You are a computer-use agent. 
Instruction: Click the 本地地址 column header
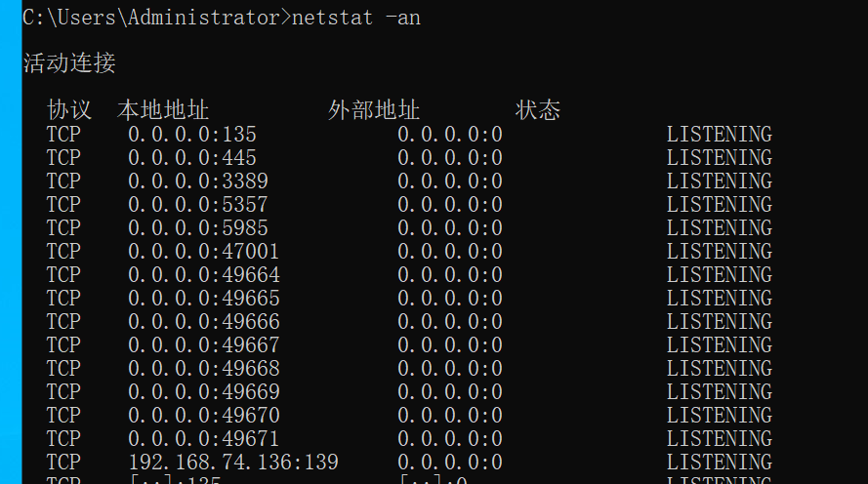click(163, 110)
